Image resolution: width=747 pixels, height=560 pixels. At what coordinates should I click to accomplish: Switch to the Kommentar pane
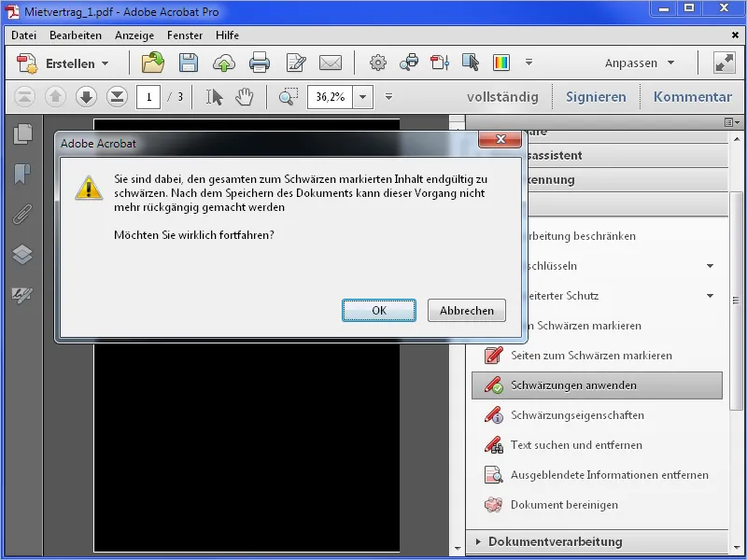[x=692, y=97]
